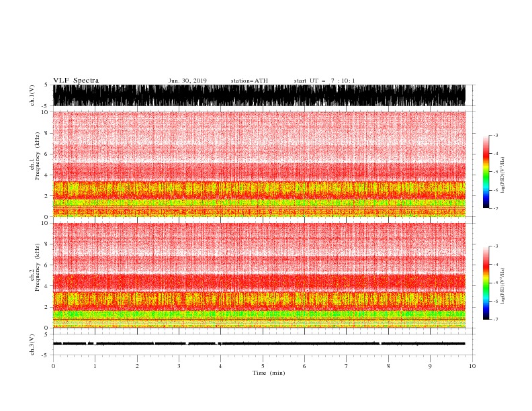Click time axis tick label "7"
The image size is (532, 411).
coord(347,366)
